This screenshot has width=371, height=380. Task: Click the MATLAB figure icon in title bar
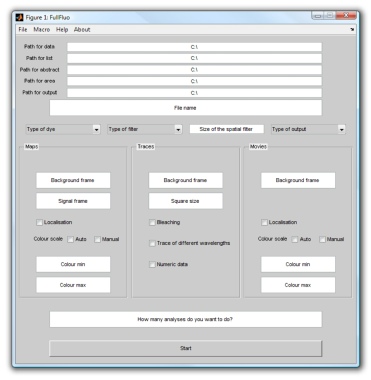[20, 17]
